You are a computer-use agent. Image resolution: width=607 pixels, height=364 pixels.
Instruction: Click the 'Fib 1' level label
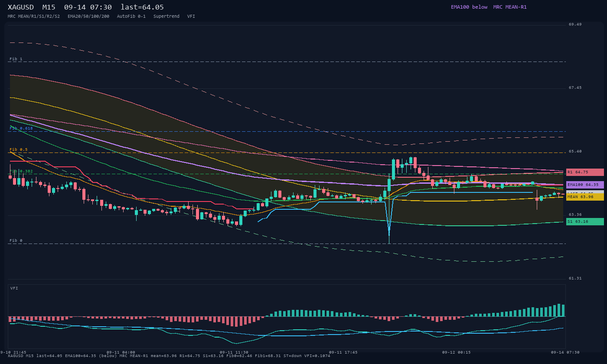pos(16,59)
